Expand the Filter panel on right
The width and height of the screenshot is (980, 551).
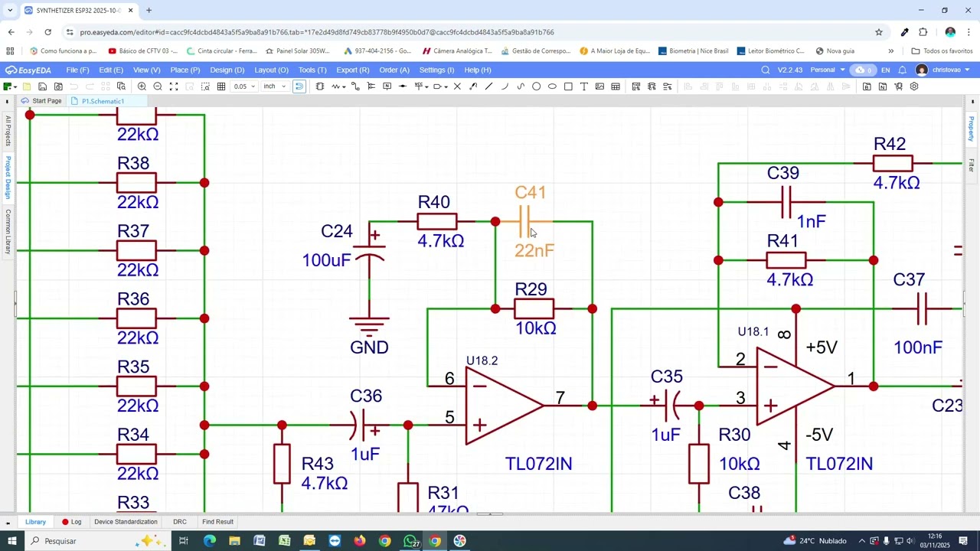[971, 165]
